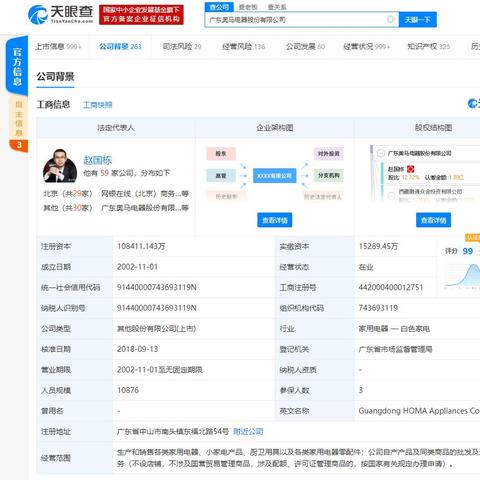Click the 股东 node in structure diagram

tap(221, 154)
